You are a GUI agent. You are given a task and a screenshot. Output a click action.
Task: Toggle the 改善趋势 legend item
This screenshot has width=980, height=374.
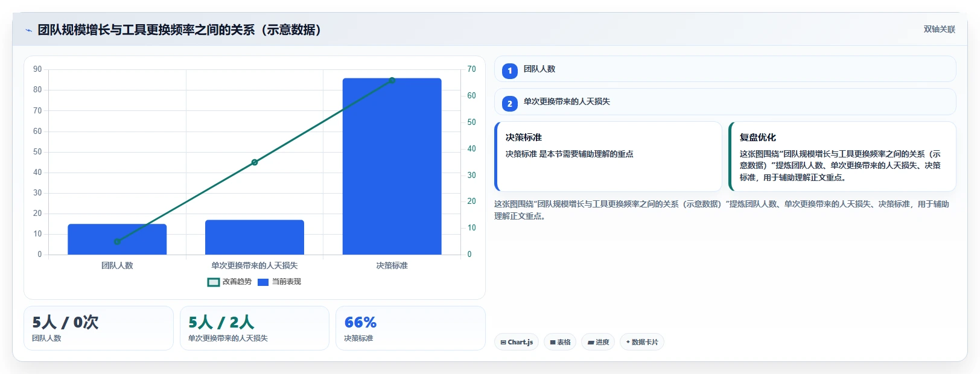tap(229, 282)
